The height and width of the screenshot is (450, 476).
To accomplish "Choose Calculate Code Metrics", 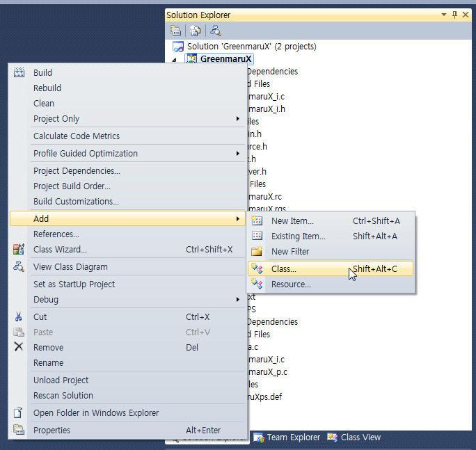I will 127,136.
